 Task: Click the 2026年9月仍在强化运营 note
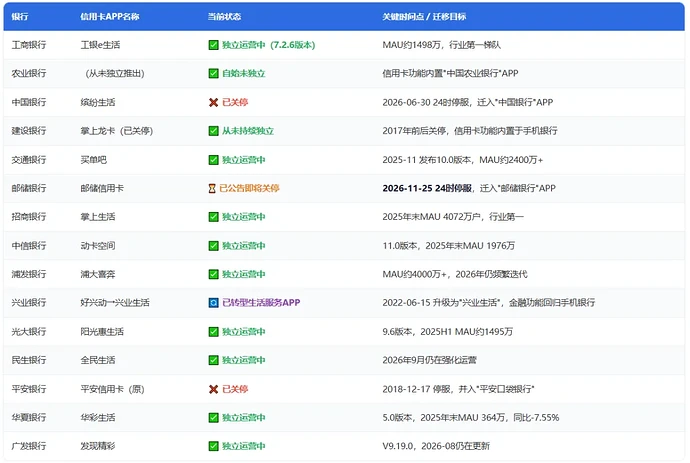pyautogui.click(x=429, y=360)
